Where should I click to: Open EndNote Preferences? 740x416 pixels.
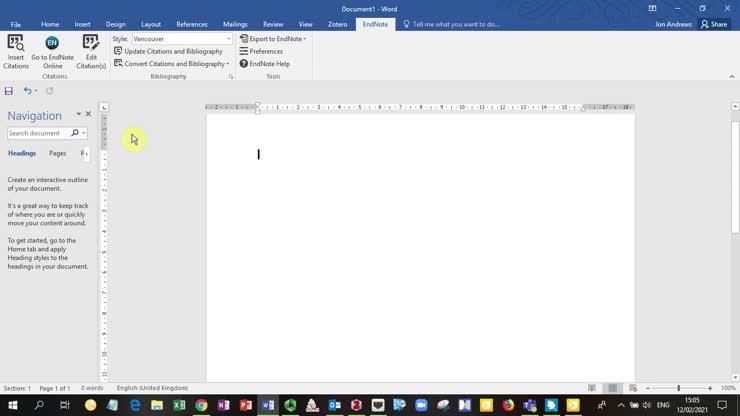click(x=261, y=51)
